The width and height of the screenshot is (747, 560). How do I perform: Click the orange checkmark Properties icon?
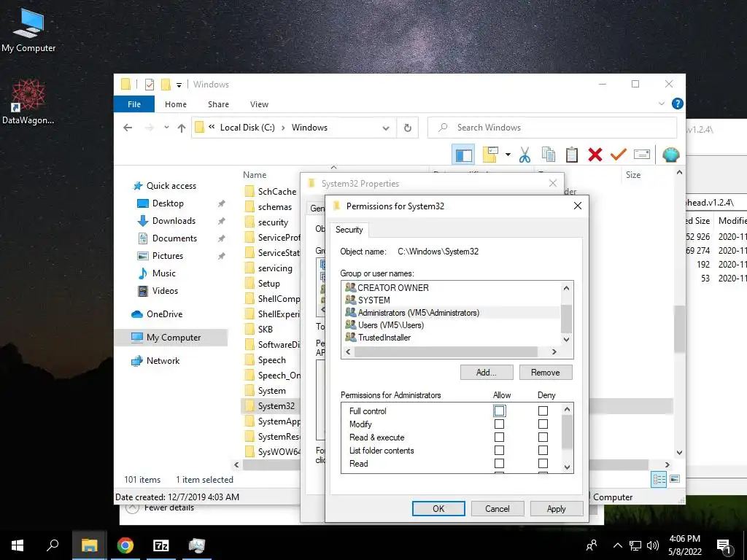tap(619, 155)
